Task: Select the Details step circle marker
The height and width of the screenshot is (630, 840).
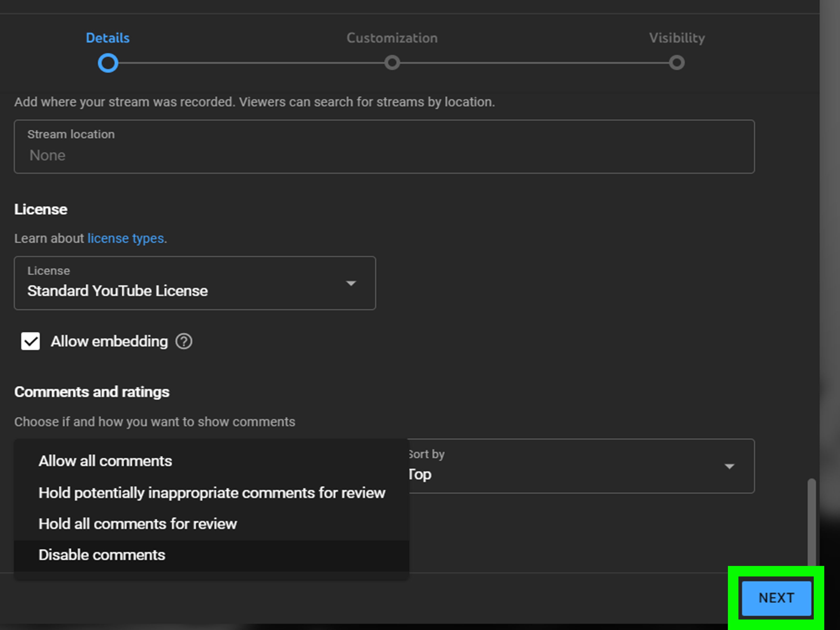Action: (108, 63)
